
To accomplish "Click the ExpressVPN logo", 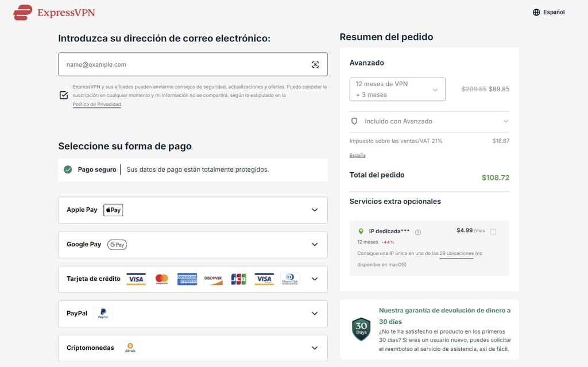I will point(54,13).
